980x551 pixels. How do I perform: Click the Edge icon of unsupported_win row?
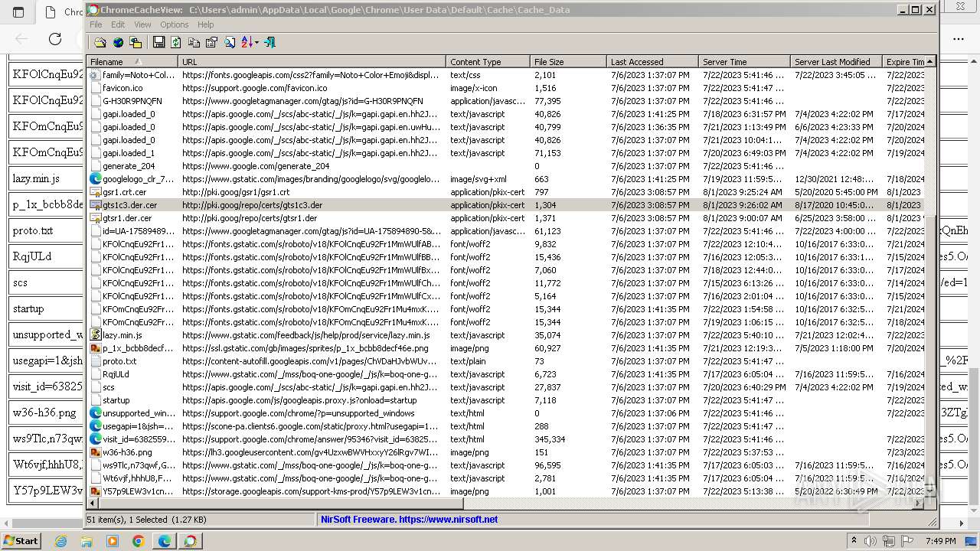click(96, 413)
